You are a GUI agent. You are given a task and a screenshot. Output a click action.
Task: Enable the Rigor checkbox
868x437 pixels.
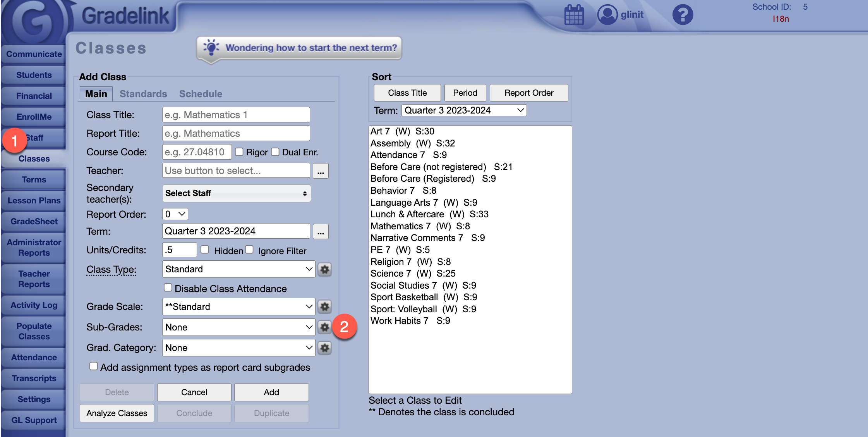[239, 152]
